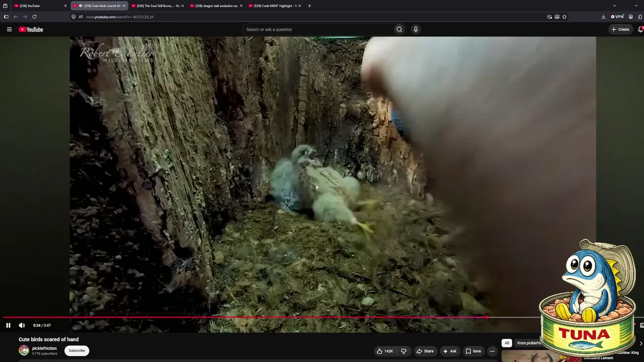Viewport: 644px width, 362px height.
Task: Open YouTube notifications bell
Action: pos(640,29)
